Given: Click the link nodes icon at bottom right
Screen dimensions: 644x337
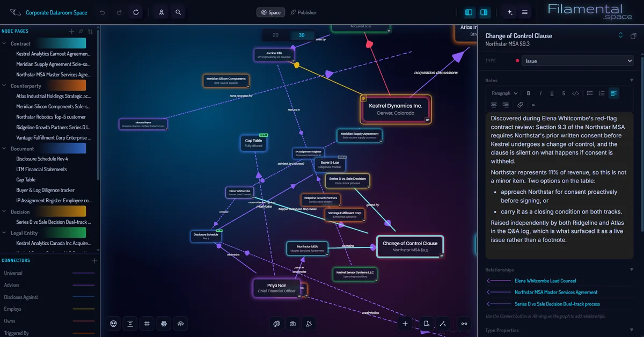Looking at the screenshot, I should (x=464, y=323).
